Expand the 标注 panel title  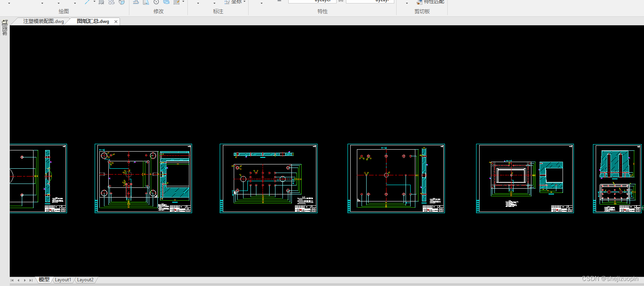[x=218, y=11]
